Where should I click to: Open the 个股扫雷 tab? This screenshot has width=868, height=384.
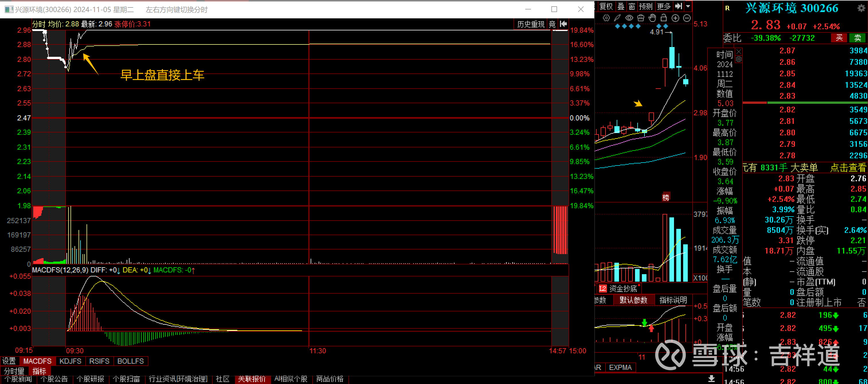pos(126,379)
